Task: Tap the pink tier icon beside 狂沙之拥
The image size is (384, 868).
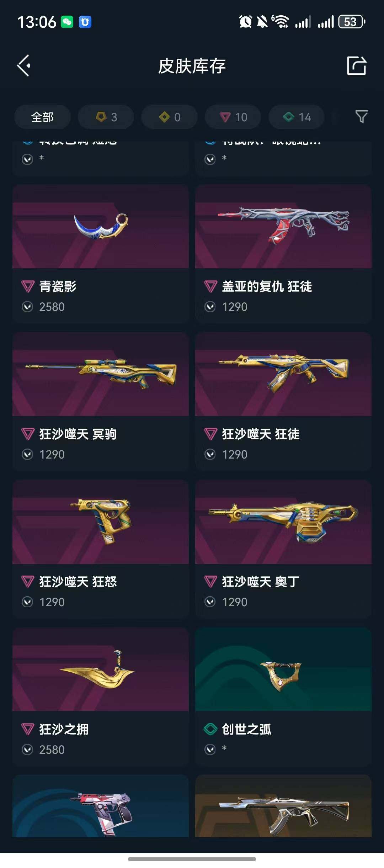Action: (28, 729)
